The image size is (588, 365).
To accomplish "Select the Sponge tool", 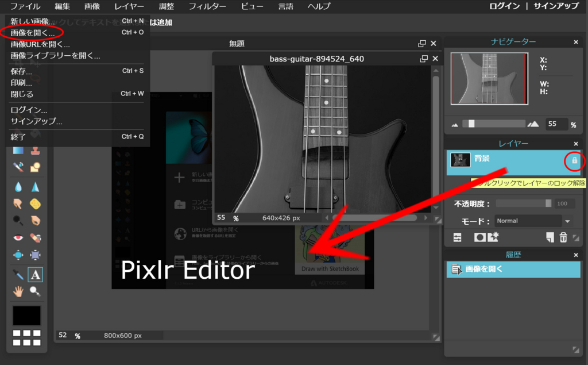I will point(35,203).
